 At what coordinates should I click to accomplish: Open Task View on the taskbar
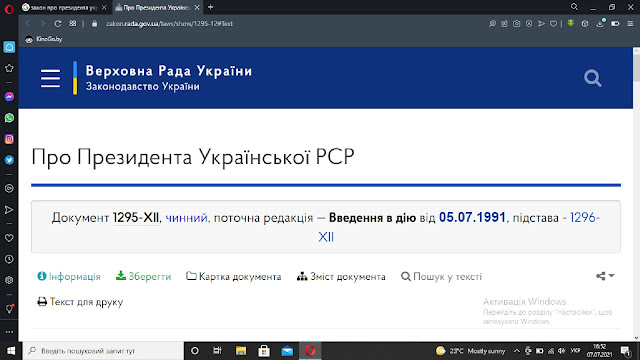point(217,351)
